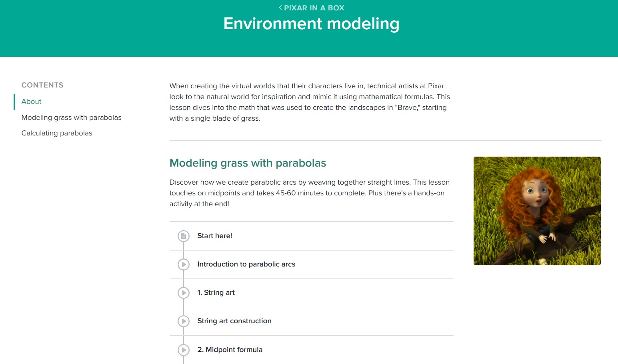Jump to Modeling grass with parabolas in contents
The width and height of the screenshot is (618, 364).
click(72, 117)
